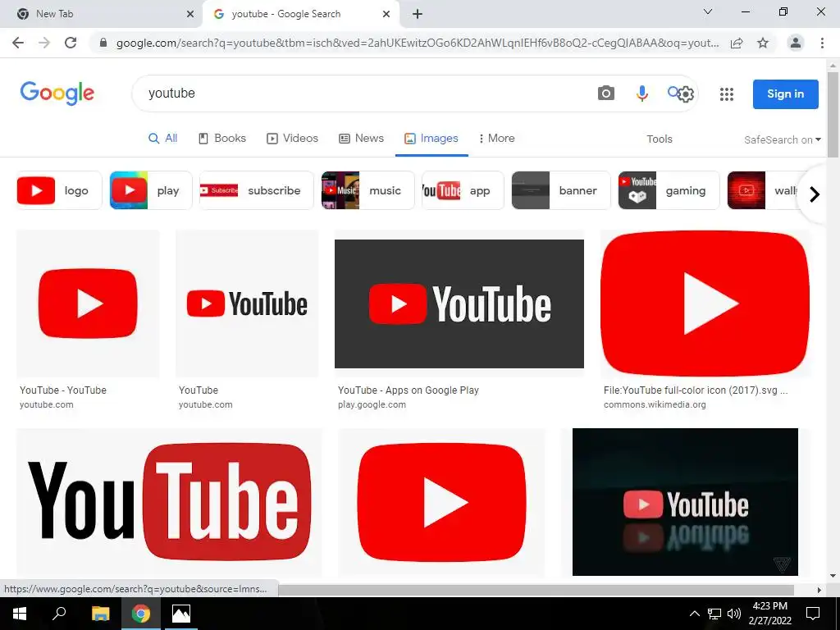Go back with browser back arrow

pyautogui.click(x=18, y=43)
